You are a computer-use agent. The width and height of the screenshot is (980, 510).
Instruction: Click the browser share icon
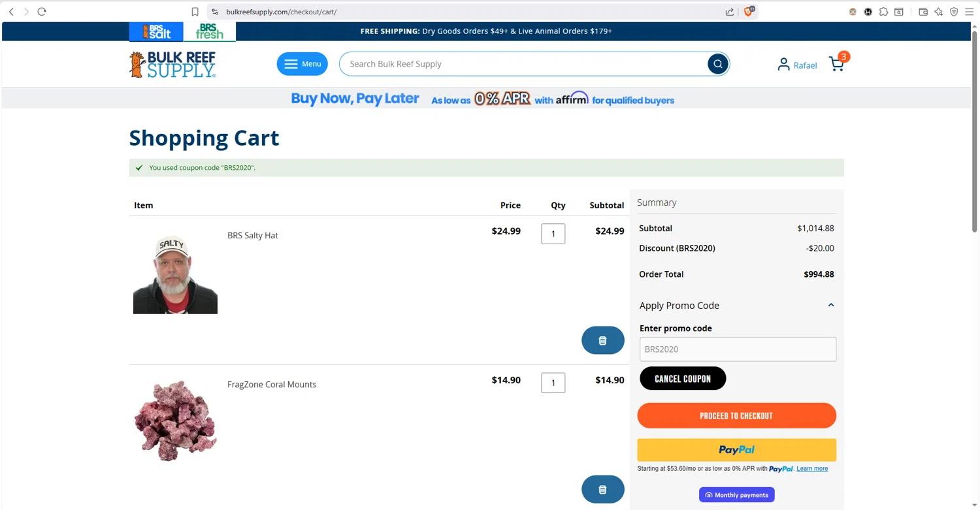pyautogui.click(x=729, y=12)
